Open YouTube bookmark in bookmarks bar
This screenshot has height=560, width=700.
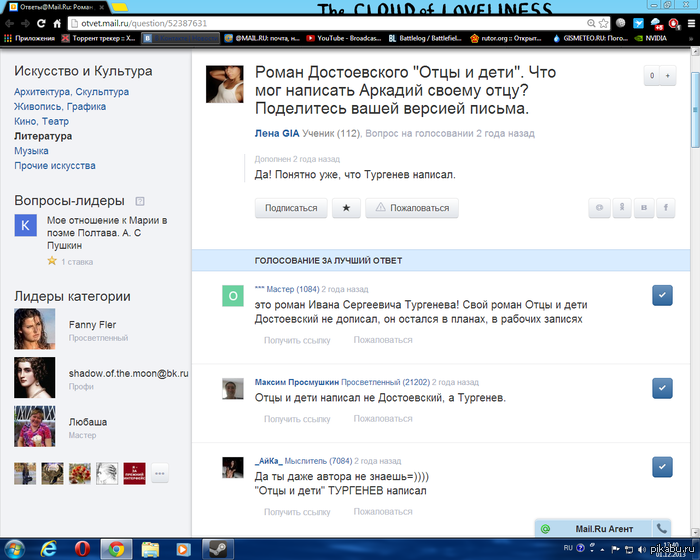344,38
